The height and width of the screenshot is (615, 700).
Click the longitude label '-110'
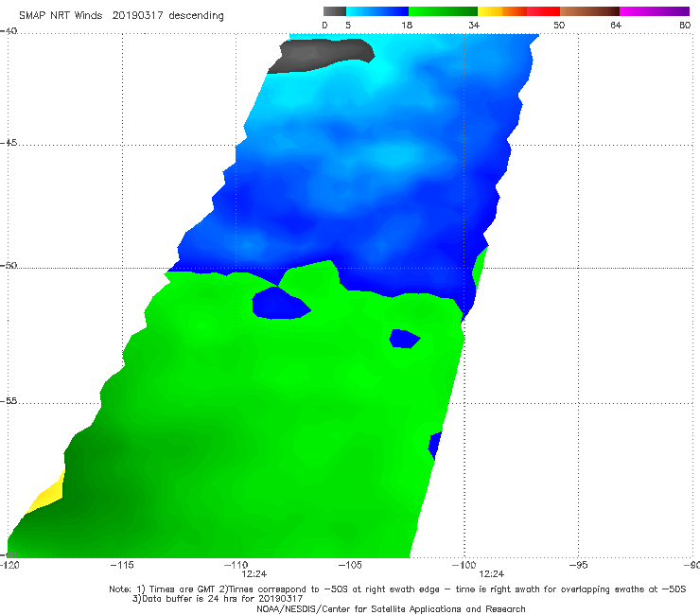pos(236,565)
